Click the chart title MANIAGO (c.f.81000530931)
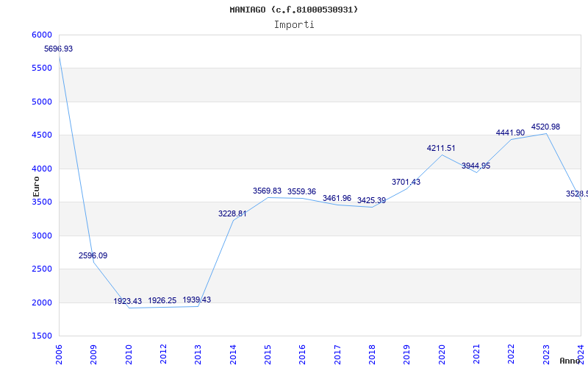This screenshot has width=588, height=368. (293, 10)
